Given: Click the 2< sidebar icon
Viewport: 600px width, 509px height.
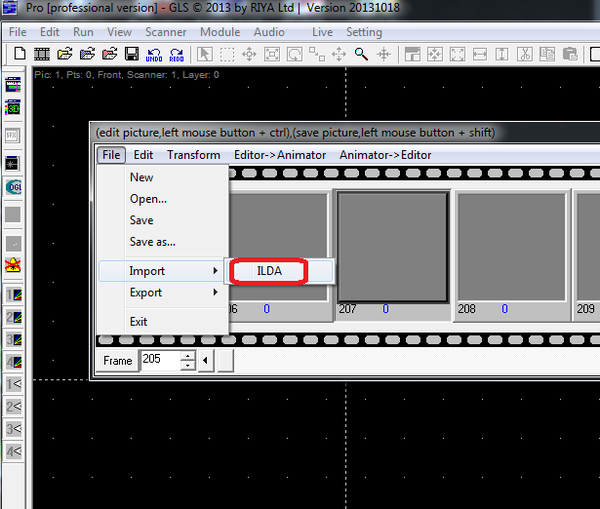Looking at the screenshot, I should coord(14,406).
